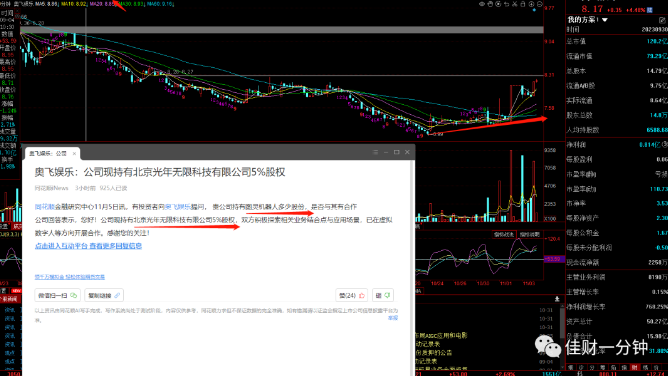Click the scissors icon in chart toolbar
The width and height of the screenshot is (668, 376).
[x=515, y=4]
